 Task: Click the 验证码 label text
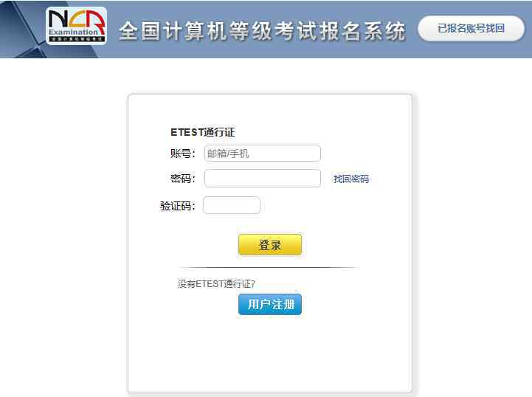tap(177, 206)
